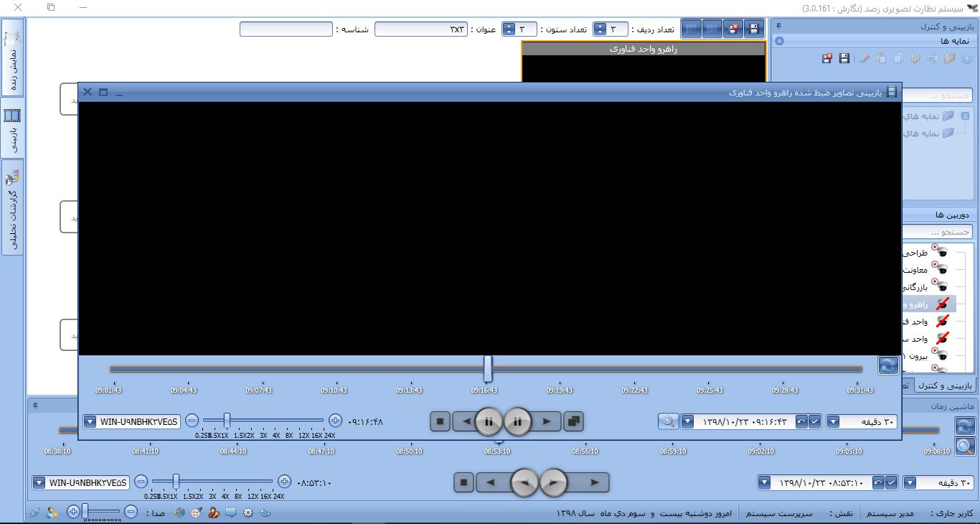Screen dimensions: 980x524
Task: Click the zoom magnifier icon in ماشین زمان panel
Action: tap(965, 446)
